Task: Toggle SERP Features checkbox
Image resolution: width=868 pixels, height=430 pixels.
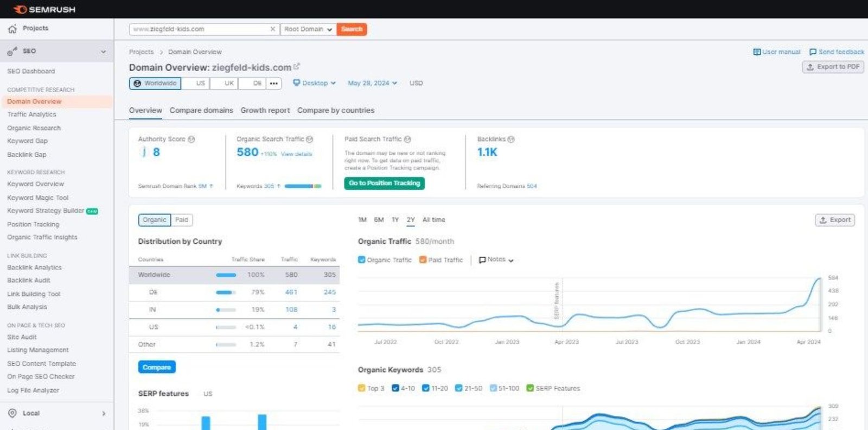Action: pyautogui.click(x=530, y=388)
